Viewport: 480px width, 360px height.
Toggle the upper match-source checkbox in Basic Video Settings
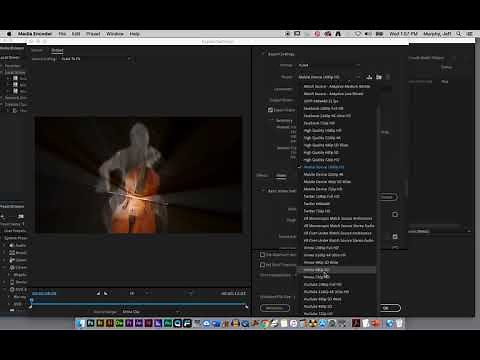(x=395, y=214)
